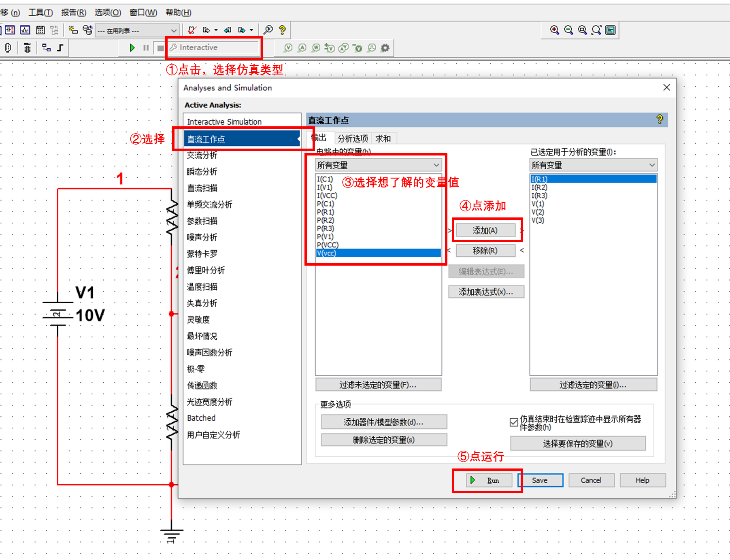Click the 删除选定的变量(s) button
Viewport: 730px width, 560px height.
[x=384, y=440]
